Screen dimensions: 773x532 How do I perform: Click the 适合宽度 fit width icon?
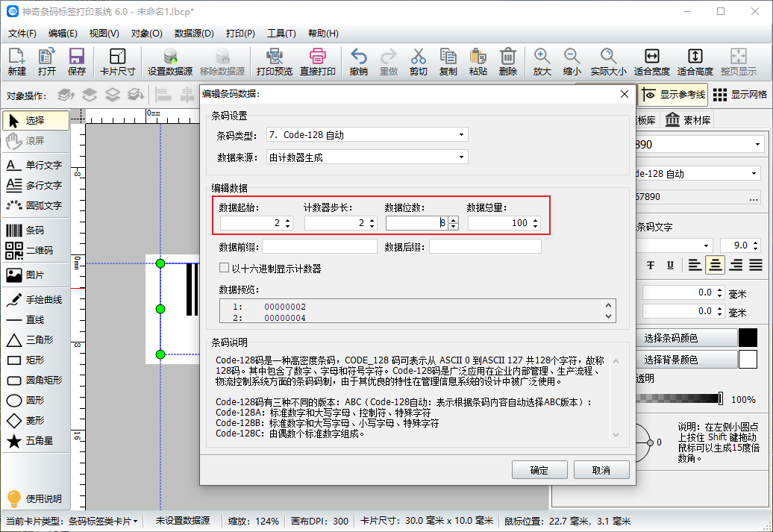(651, 62)
